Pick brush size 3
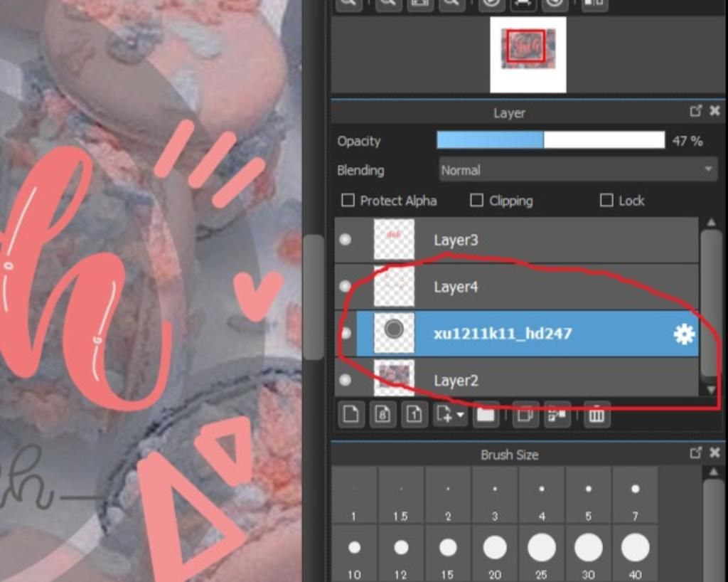Image resolution: width=728 pixels, height=582 pixels. tap(495, 496)
